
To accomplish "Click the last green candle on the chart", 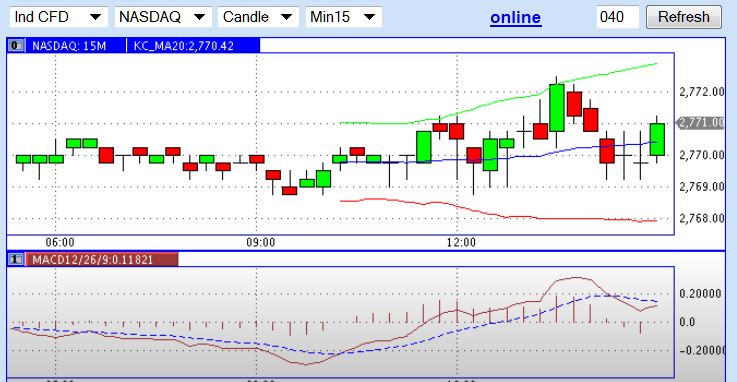I will tap(657, 139).
